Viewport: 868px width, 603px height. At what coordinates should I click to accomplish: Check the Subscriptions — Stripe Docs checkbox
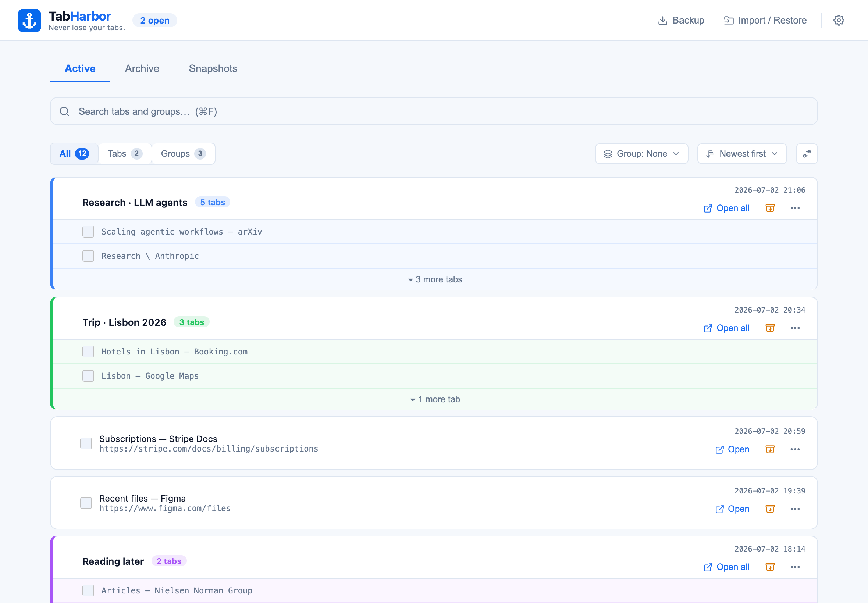tap(86, 443)
